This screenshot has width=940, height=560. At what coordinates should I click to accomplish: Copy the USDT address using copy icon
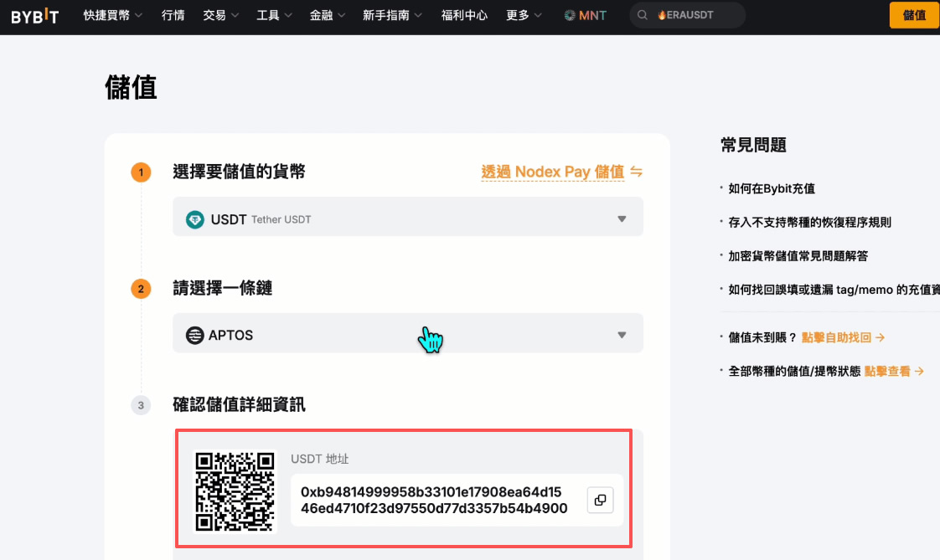(600, 500)
